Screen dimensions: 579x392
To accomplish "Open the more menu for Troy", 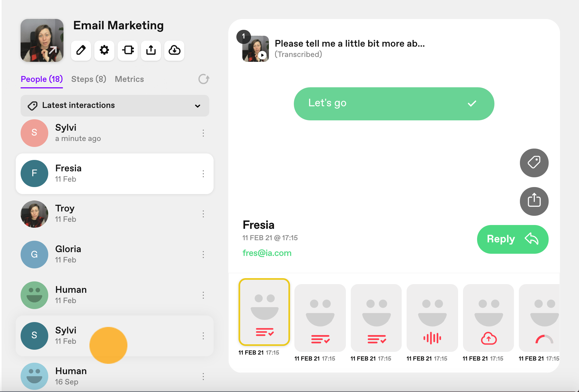I will pyautogui.click(x=203, y=214).
